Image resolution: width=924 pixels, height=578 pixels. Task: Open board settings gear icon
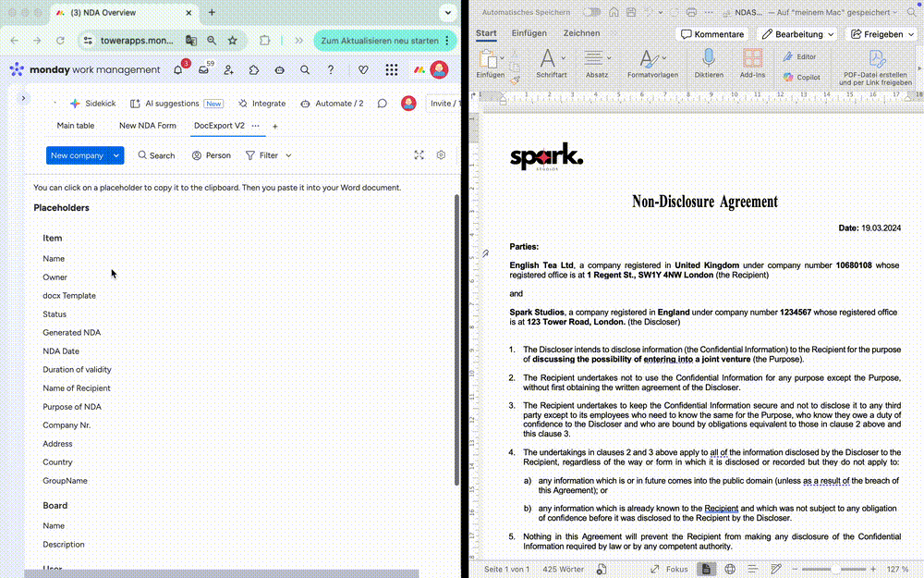(x=441, y=155)
